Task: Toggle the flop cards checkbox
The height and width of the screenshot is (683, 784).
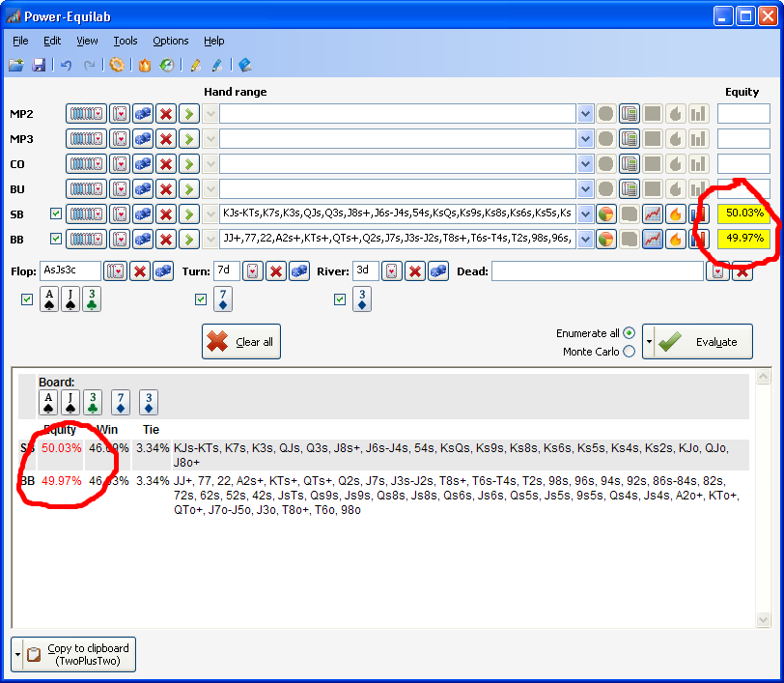Action: [x=27, y=299]
